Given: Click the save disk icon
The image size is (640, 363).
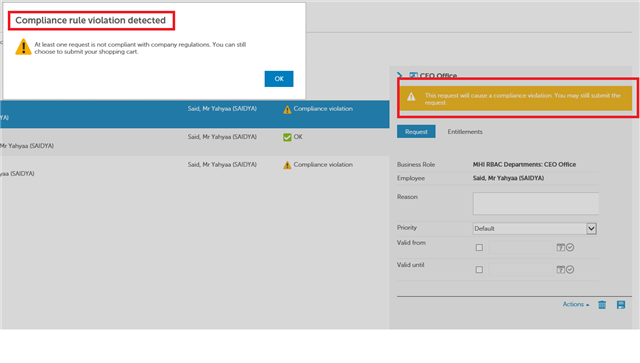Looking at the screenshot, I should [621, 305].
